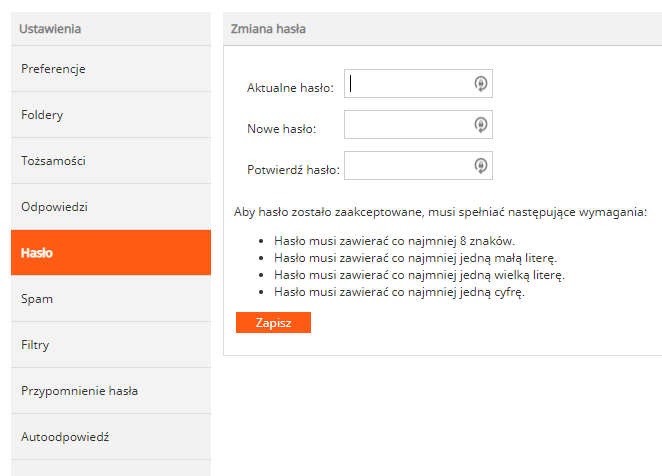The image size is (662, 476).
Task: Focus the Aktualne hasło input field
Action: tap(418, 84)
